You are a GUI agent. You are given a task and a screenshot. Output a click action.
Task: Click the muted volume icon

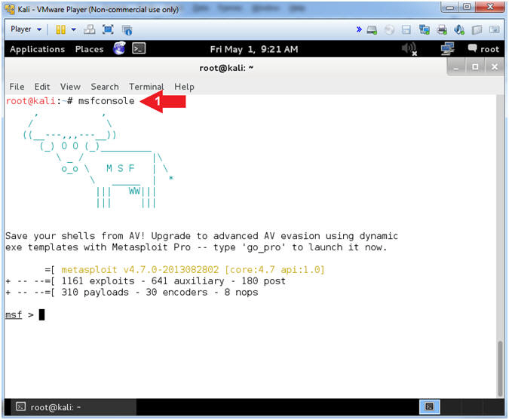tap(409, 49)
